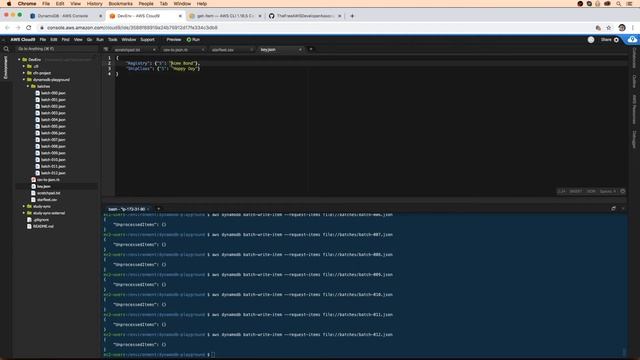Click the blue cloud icon at top right
640x360 pixels.
(x=632, y=40)
